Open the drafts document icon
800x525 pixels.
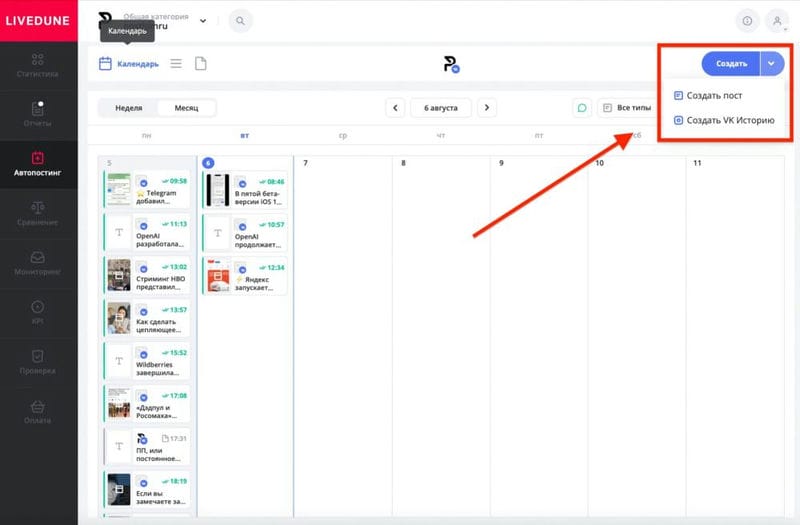[201, 64]
